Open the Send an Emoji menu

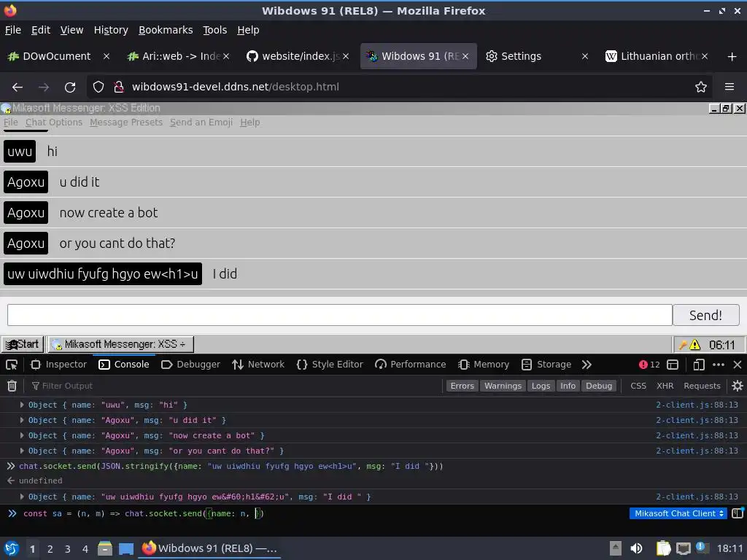(201, 122)
